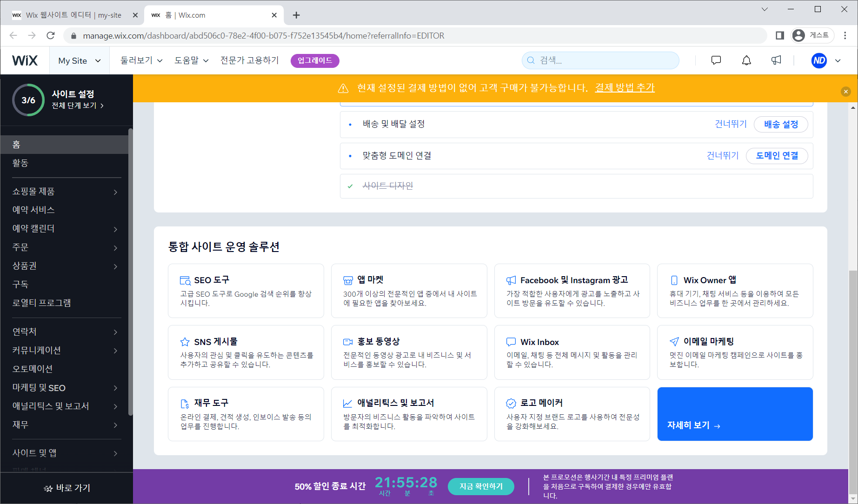Screen dimensions: 858x504
Task: Open 둘러보기 dropdown menu
Action: coord(141,60)
